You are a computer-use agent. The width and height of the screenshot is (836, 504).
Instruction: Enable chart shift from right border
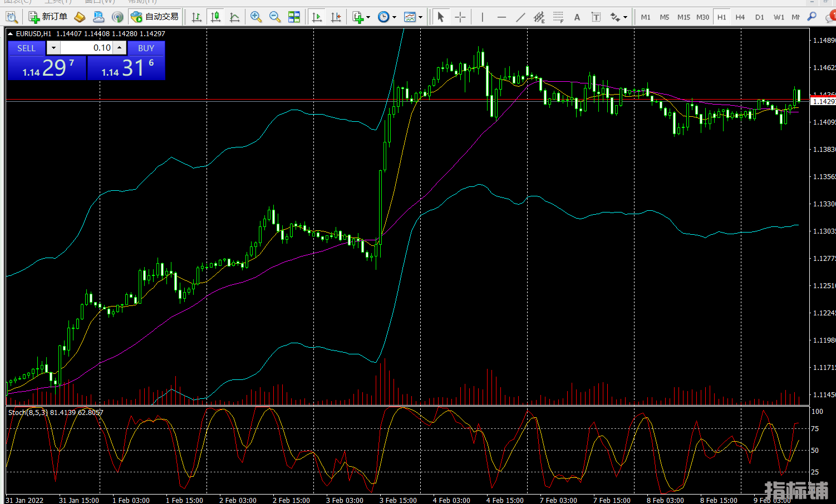336,17
